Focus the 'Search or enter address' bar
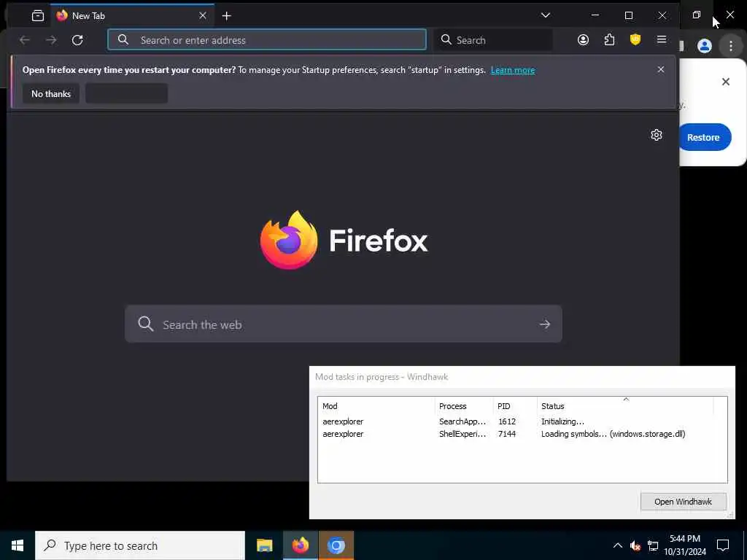The image size is (747, 560). click(267, 40)
